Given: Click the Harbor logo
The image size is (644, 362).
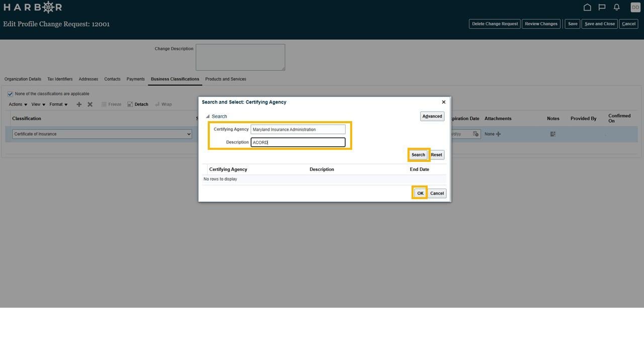Looking at the screenshot, I should (x=33, y=7).
